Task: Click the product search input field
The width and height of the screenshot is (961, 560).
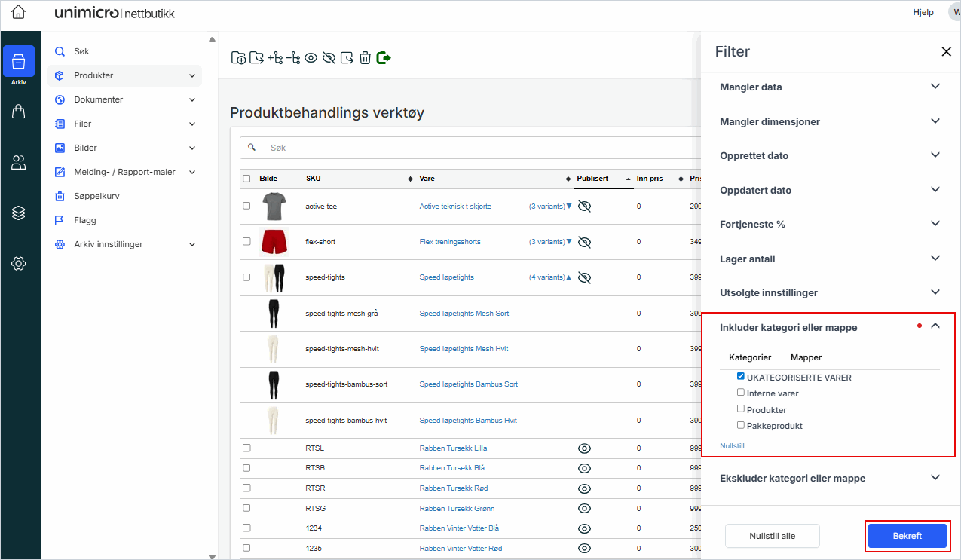Action: (467, 148)
